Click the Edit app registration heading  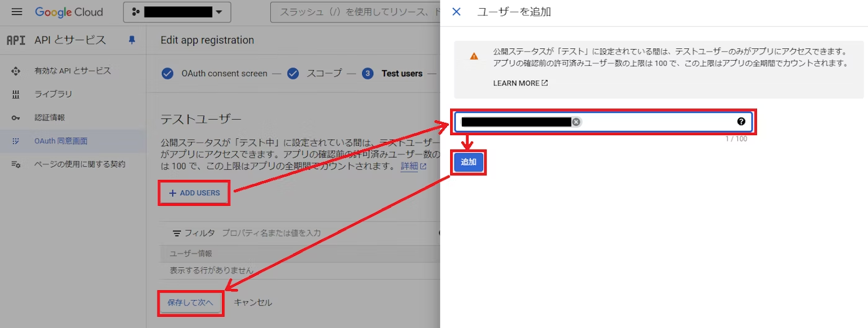[x=207, y=40]
